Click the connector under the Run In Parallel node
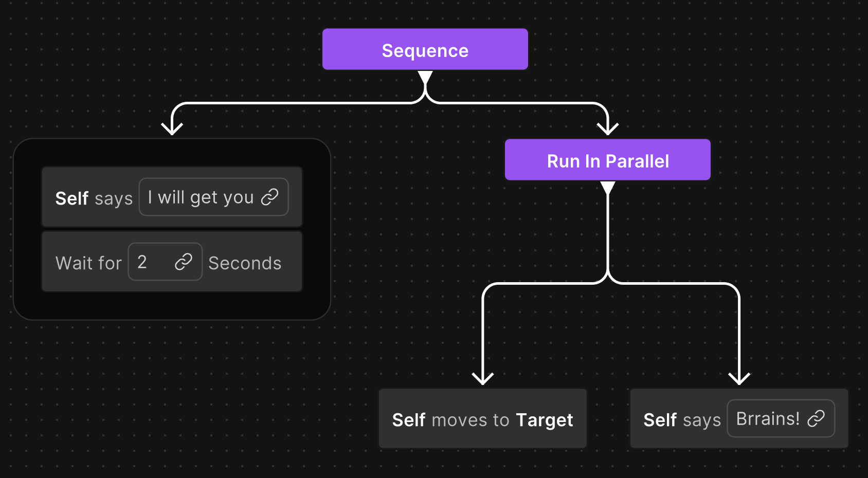 pyautogui.click(x=608, y=231)
